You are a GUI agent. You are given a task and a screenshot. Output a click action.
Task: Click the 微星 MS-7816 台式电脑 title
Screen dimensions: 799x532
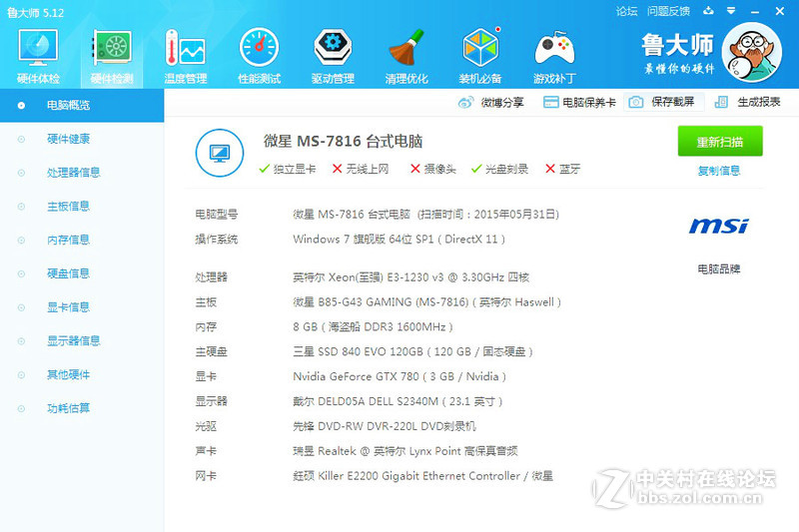(x=343, y=141)
